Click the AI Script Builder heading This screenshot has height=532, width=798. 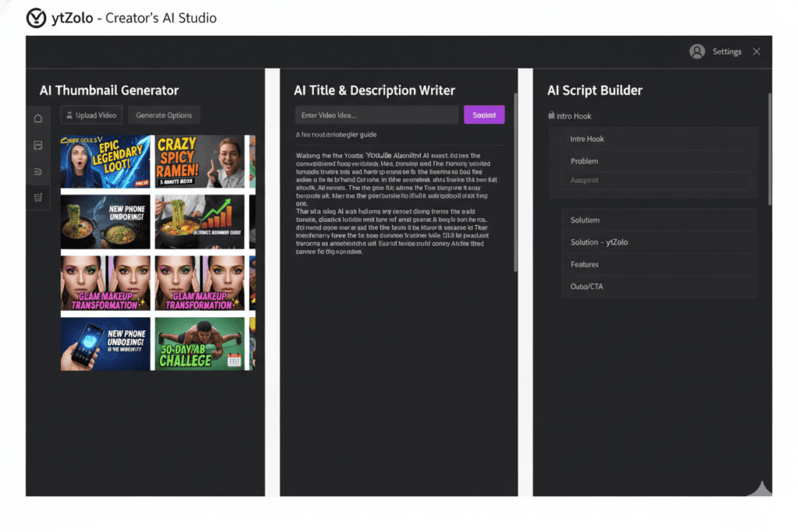(x=595, y=90)
